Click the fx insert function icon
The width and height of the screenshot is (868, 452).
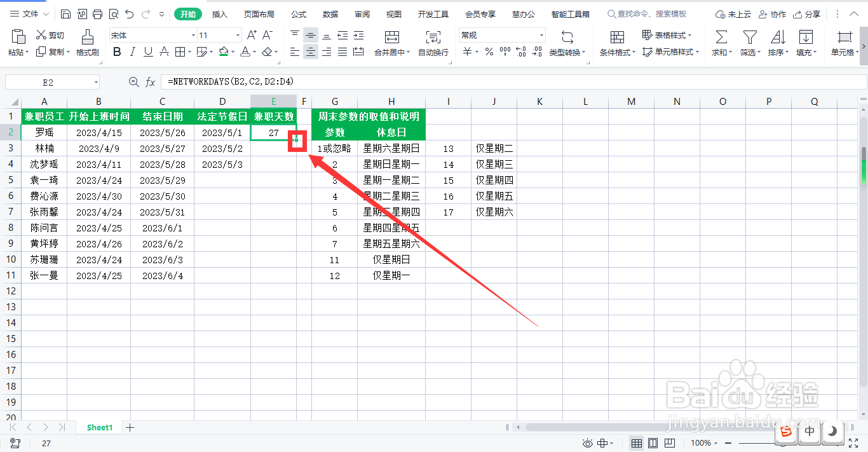[151, 82]
